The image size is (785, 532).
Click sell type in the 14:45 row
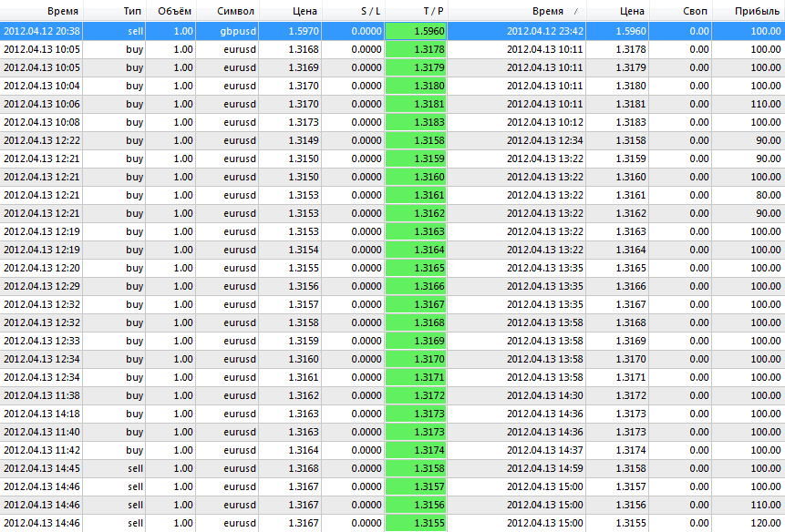tap(135, 468)
